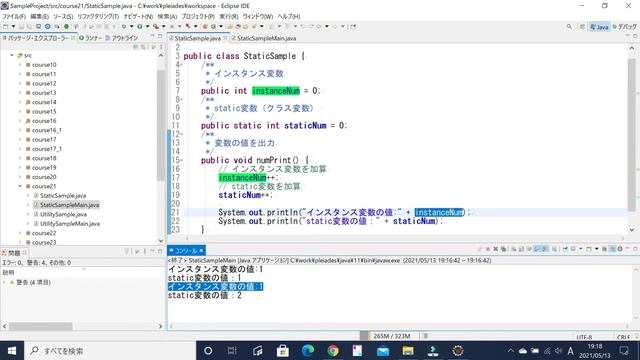
Task: Click the Debug bug toolbar icon
Action: click(124, 27)
